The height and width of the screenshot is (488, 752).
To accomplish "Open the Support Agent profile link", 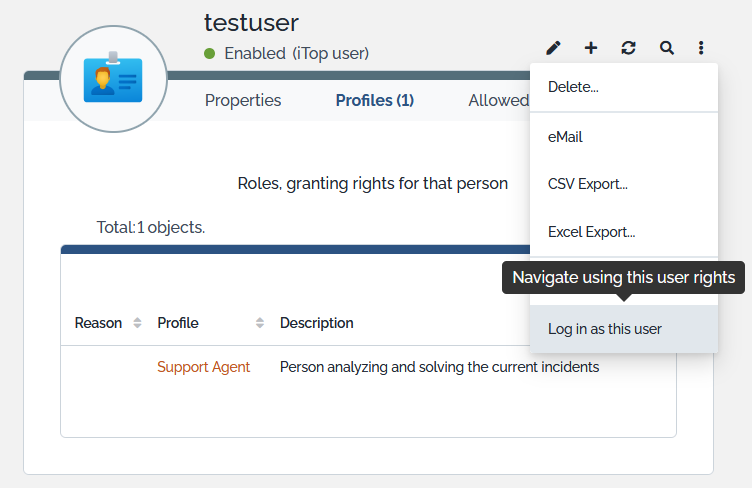I will (x=203, y=367).
